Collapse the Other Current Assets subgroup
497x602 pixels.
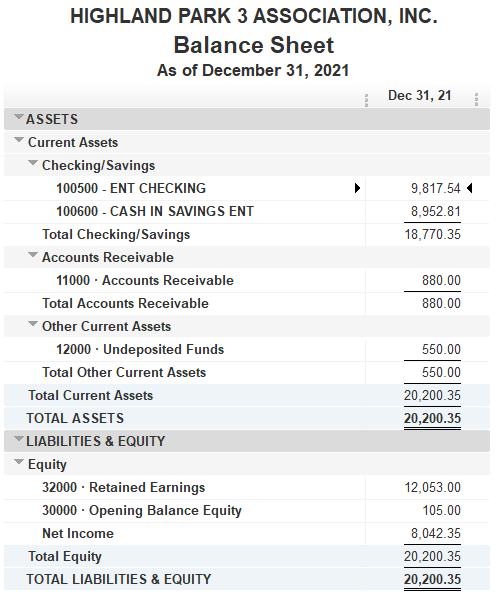click(33, 324)
